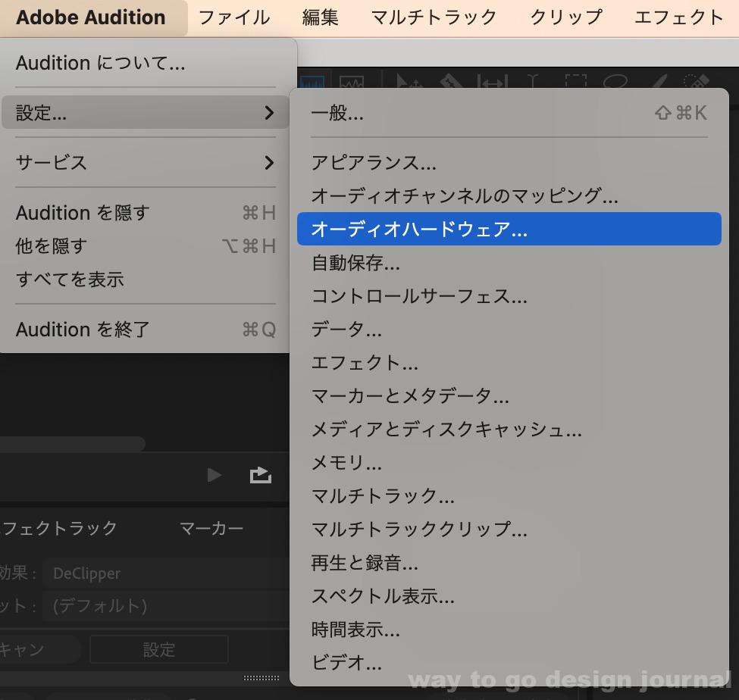Open アピアランス… settings
The image size is (739, 700).
(509, 163)
